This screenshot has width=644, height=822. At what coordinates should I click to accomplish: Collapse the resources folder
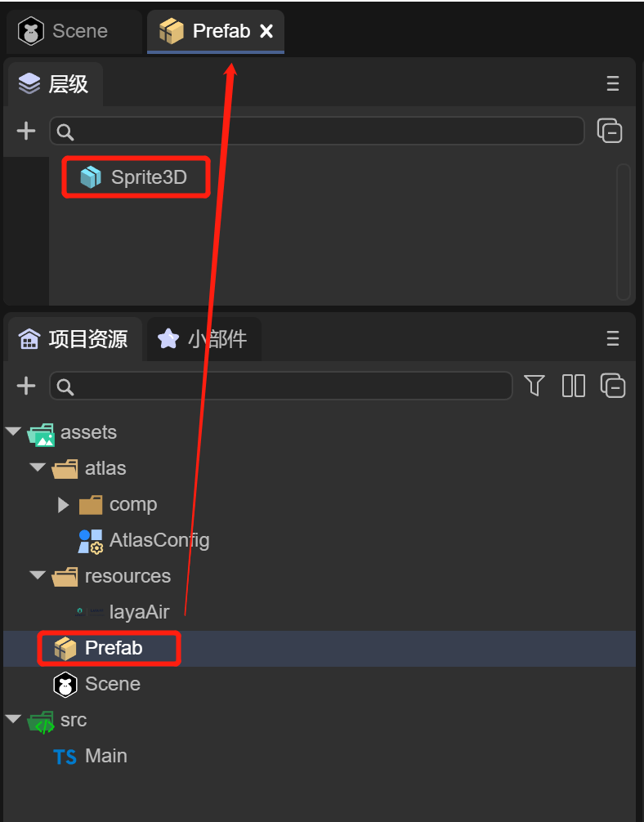[38, 575]
